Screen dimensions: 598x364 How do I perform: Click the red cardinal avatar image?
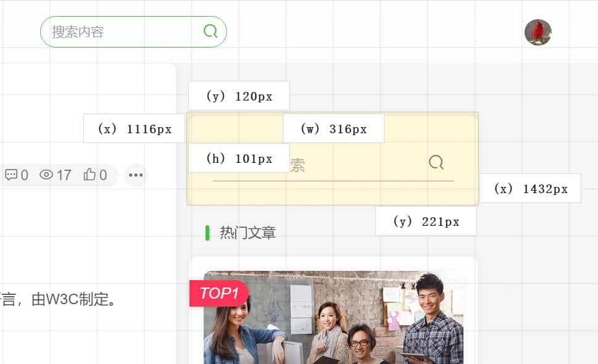pos(537,31)
